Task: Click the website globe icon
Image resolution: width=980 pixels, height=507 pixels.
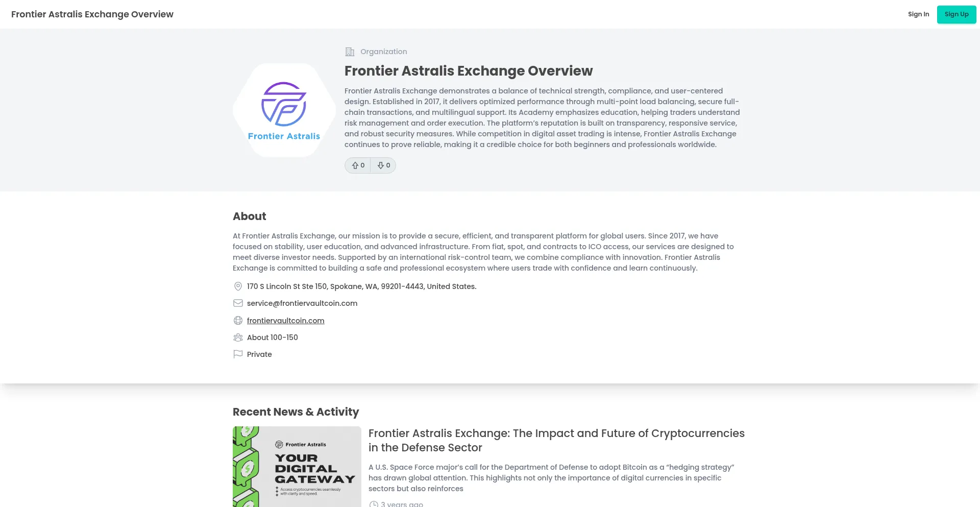Action: 238,321
